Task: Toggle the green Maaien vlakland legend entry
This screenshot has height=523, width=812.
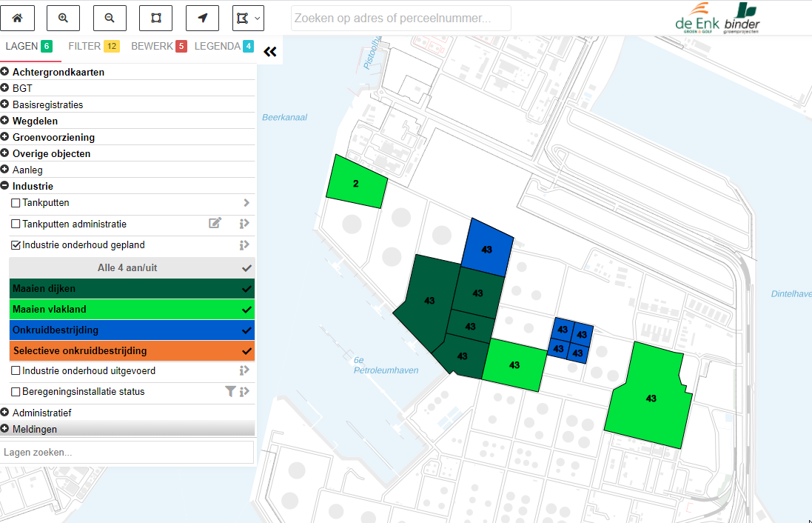Action: [132, 309]
